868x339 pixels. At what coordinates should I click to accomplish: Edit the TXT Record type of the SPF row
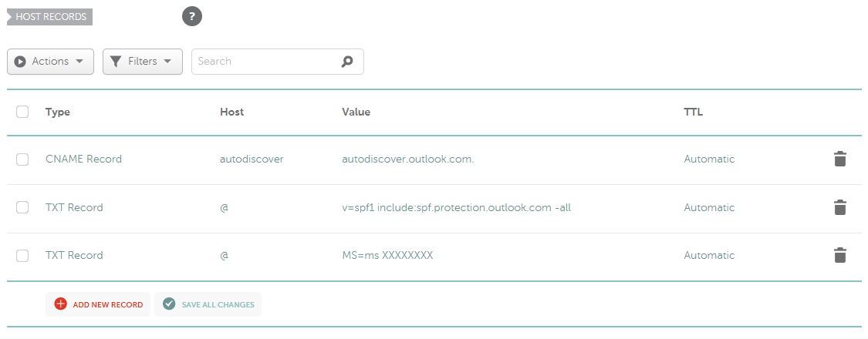pos(74,207)
